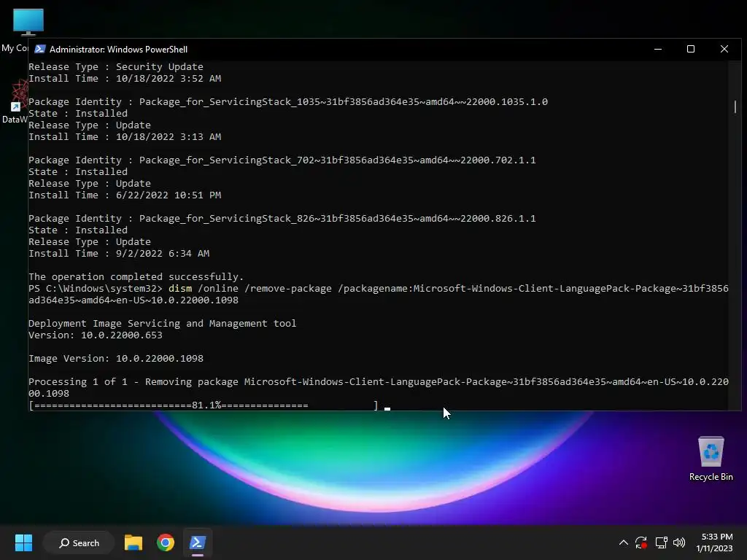Click the "Version: 10.0.22000.653" line
The height and width of the screenshot is (560, 747).
96,335
